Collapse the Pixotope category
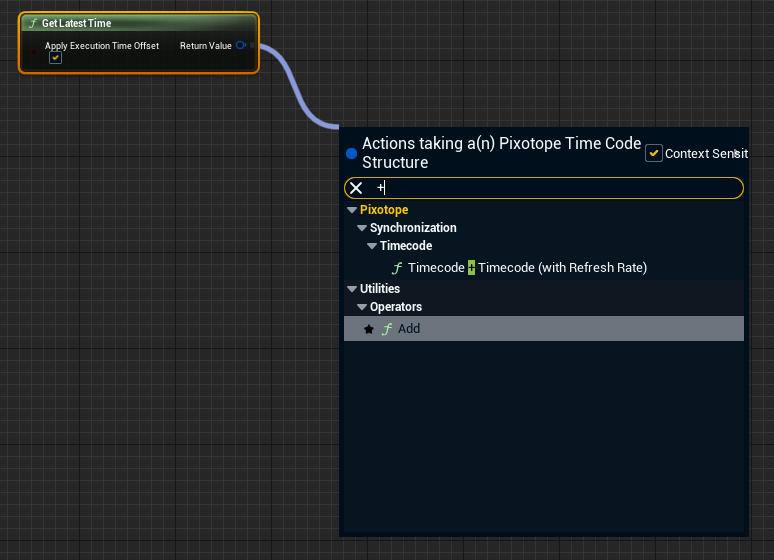The height and width of the screenshot is (560, 774). [352, 210]
